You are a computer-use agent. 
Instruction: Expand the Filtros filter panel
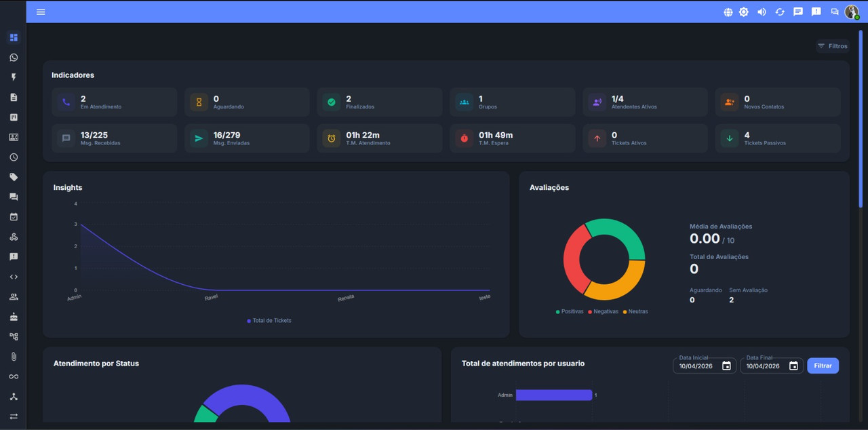click(833, 46)
